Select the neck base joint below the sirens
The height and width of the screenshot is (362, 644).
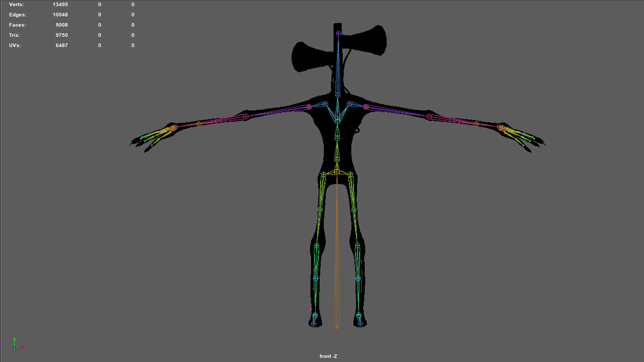point(337,95)
